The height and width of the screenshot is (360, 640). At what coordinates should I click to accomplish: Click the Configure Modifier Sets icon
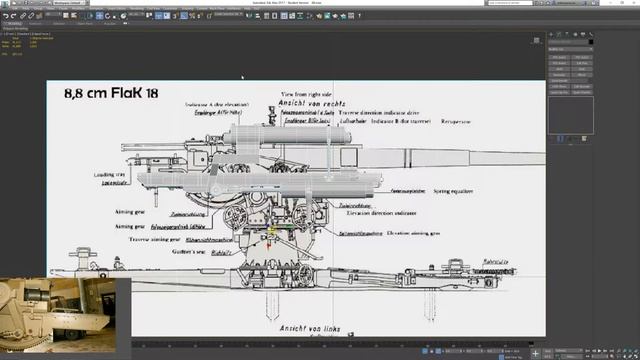(x=584, y=139)
